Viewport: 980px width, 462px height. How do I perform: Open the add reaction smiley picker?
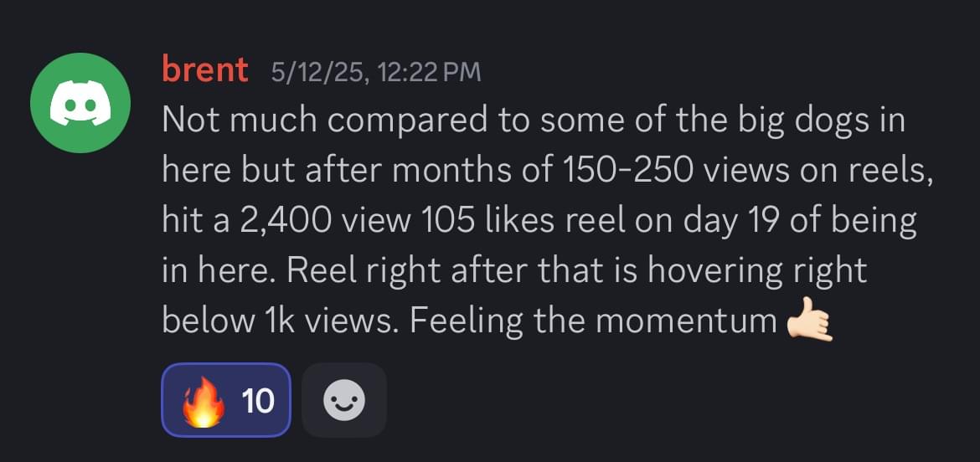coord(343,401)
